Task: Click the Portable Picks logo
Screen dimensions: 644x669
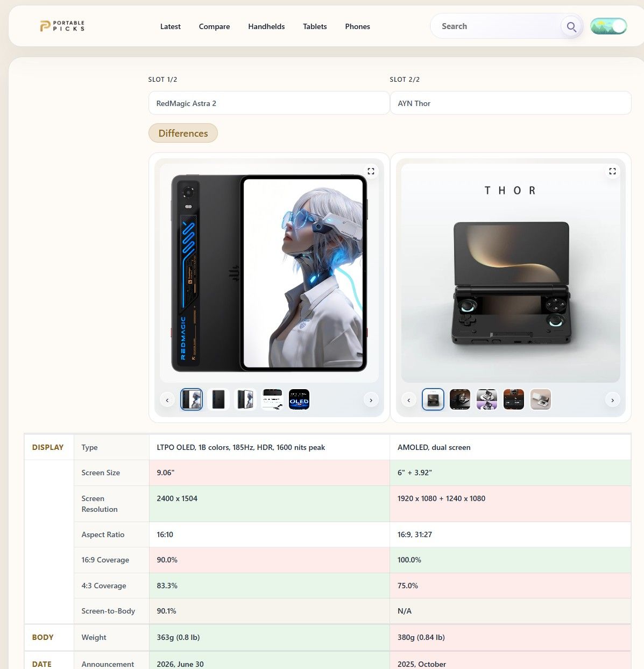Action: pyautogui.click(x=62, y=26)
